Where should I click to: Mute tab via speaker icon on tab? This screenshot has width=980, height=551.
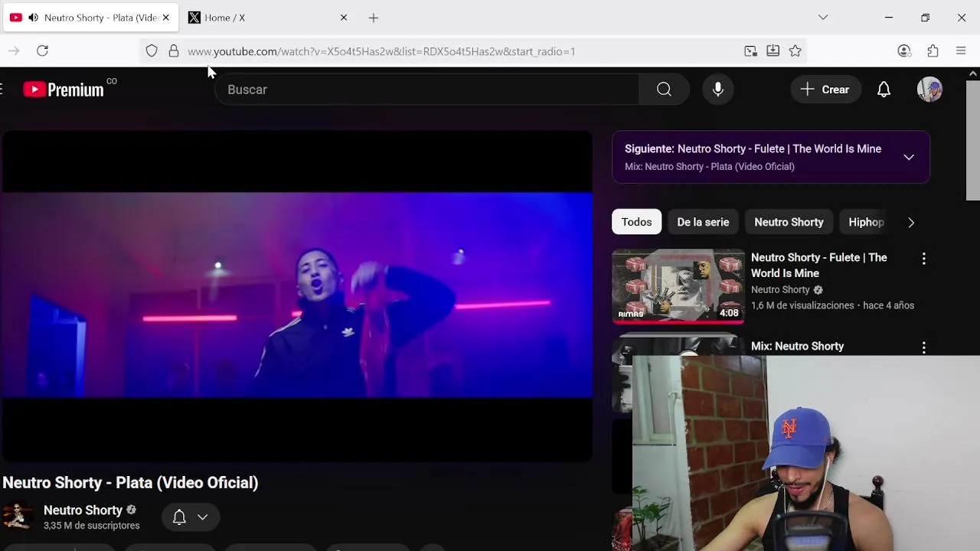pos(33,18)
